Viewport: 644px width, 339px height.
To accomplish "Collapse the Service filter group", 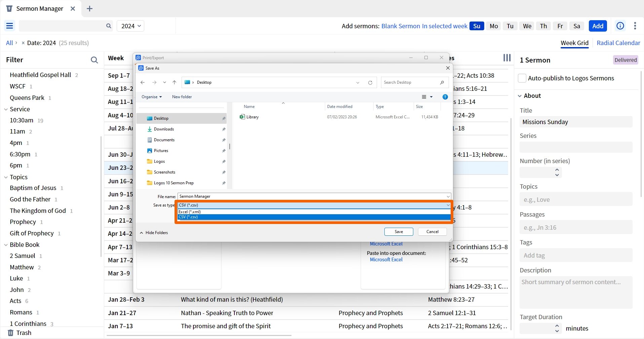I will tap(6, 109).
